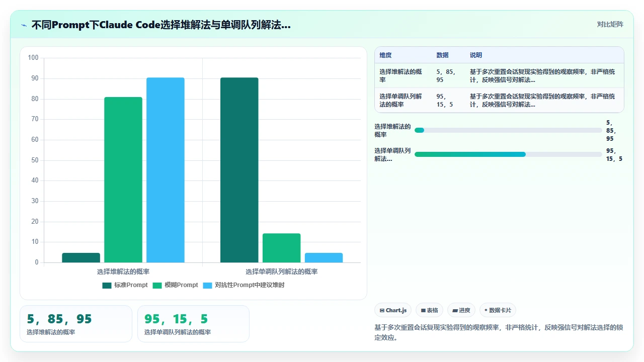Click the light blue bar in heap group
The height and width of the screenshot is (362, 644).
click(x=166, y=170)
